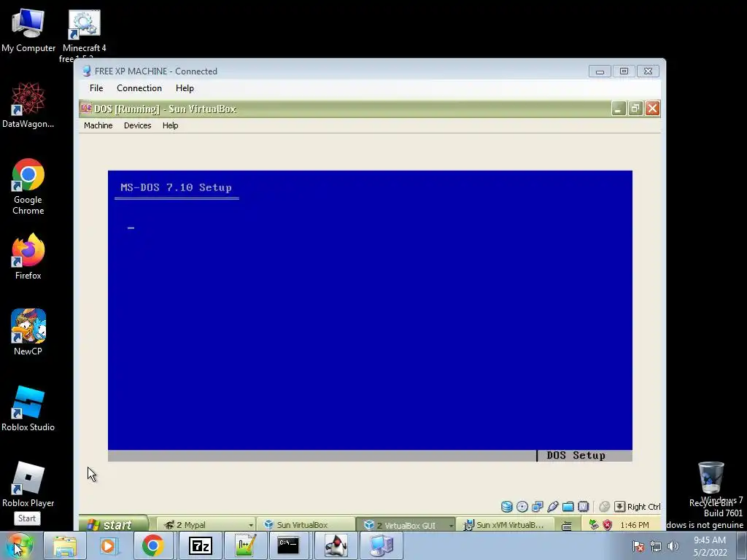Screen dimensions: 747x560
Task: Open My Computer desktop icon
Action: click(x=28, y=29)
